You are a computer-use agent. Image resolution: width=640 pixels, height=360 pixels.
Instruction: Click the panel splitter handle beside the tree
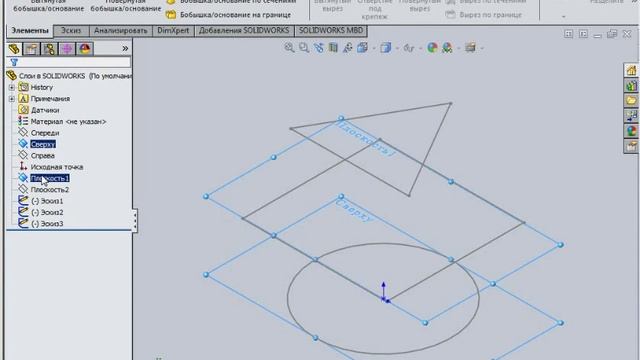(135, 220)
